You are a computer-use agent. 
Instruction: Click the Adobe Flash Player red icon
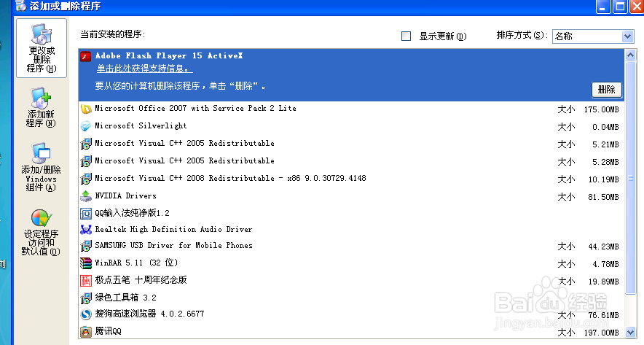[85, 56]
